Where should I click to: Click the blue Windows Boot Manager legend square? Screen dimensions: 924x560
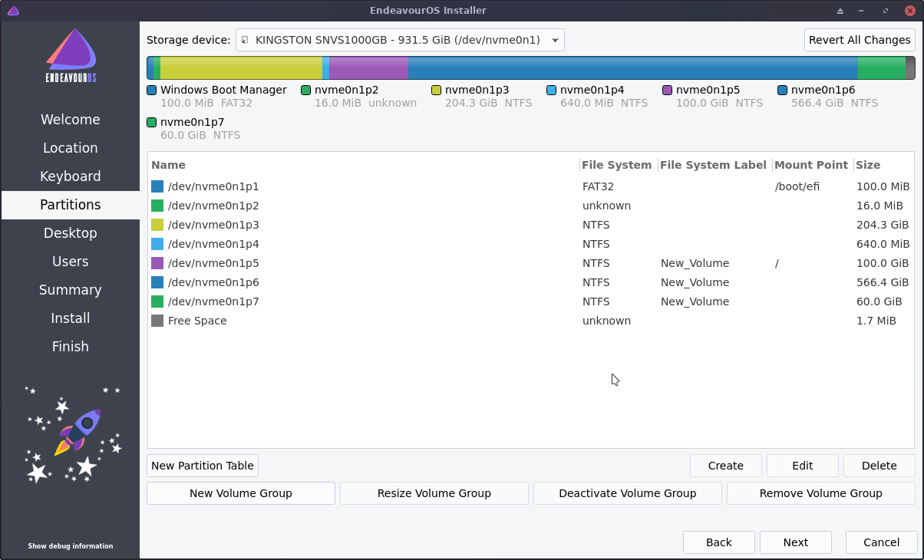151,90
